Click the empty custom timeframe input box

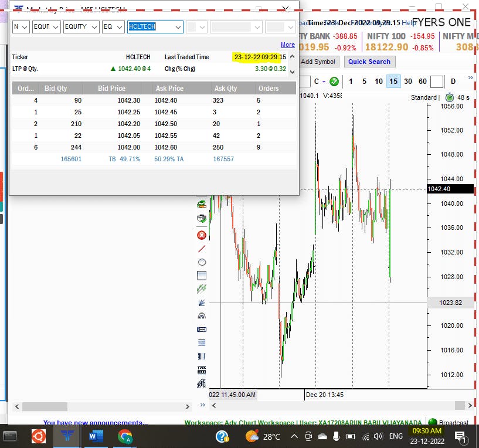(437, 82)
